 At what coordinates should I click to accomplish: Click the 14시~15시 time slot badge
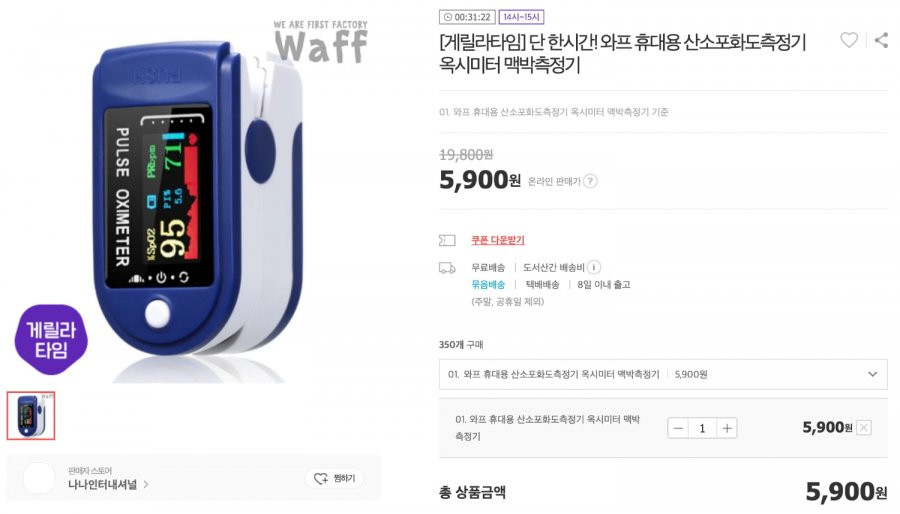[x=521, y=17]
